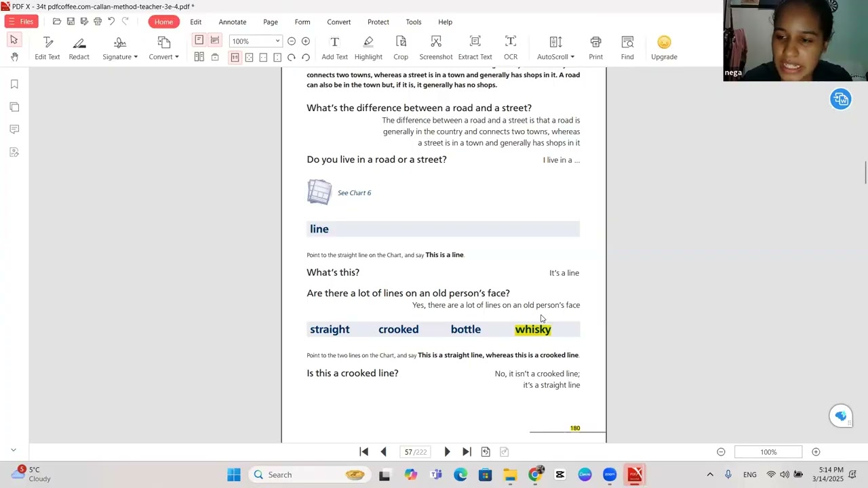Activate the hand pan tool
The height and width of the screenshot is (488, 868).
[x=14, y=57]
